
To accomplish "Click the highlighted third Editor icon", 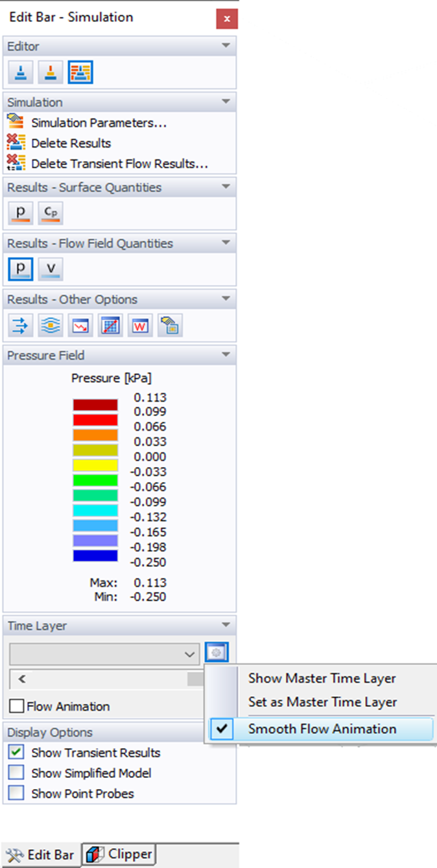I will [x=80, y=73].
